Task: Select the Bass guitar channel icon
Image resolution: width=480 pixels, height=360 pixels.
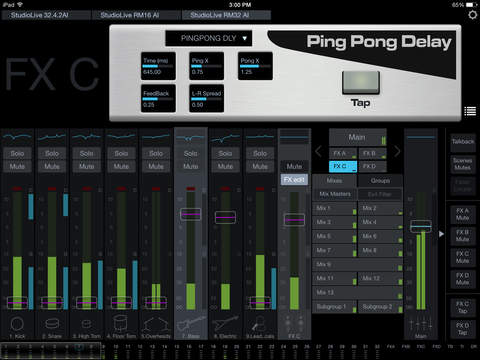Action: (191, 323)
